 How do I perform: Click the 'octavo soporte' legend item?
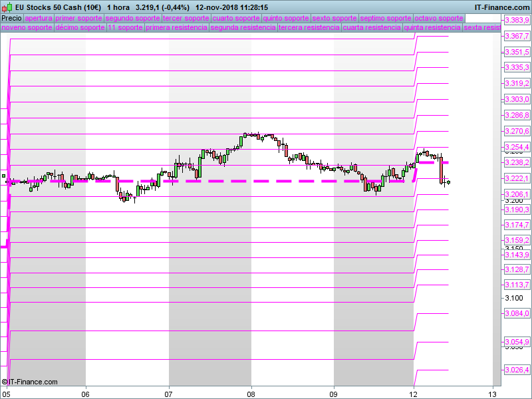(439, 18)
